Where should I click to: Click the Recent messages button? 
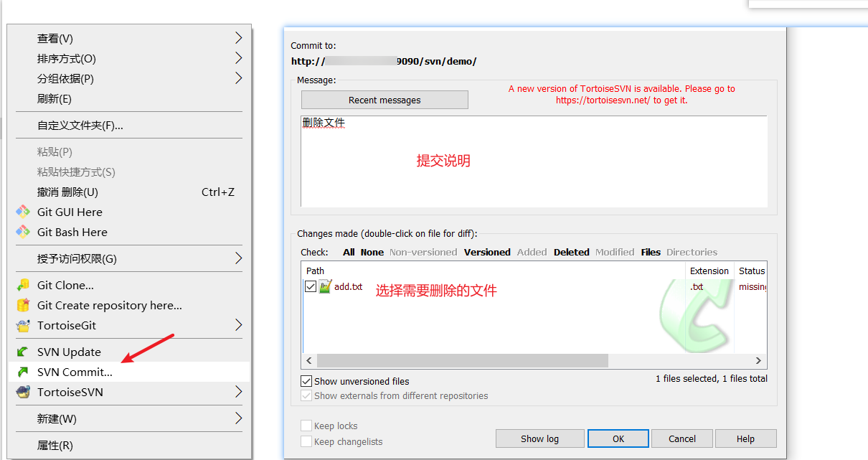[385, 100]
